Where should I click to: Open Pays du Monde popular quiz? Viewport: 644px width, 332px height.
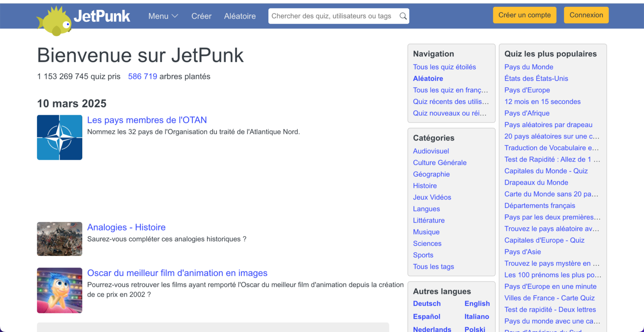click(x=529, y=67)
